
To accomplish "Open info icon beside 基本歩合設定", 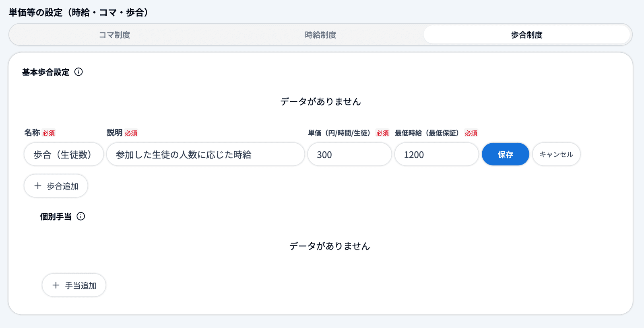I will pyautogui.click(x=78, y=72).
